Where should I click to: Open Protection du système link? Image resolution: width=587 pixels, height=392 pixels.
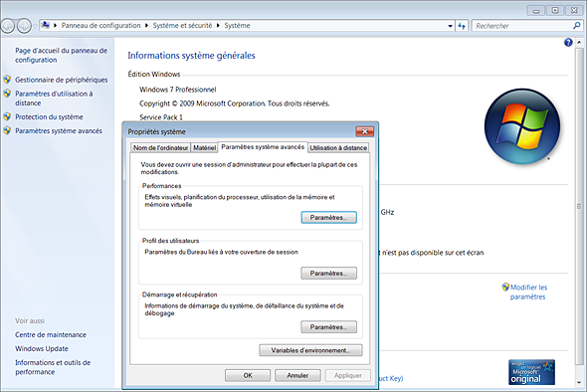point(49,116)
